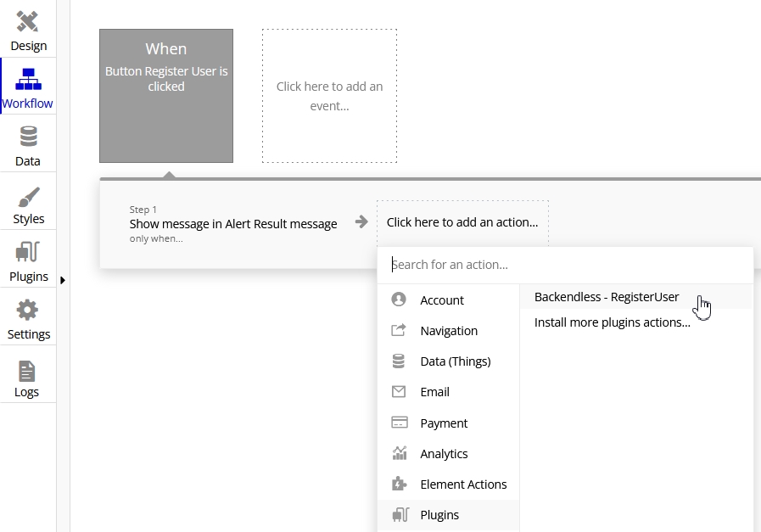This screenshot has width=761, height=532.
Task: Select the Payment action category
Action: pyautogui.click(x=449, y=423)
